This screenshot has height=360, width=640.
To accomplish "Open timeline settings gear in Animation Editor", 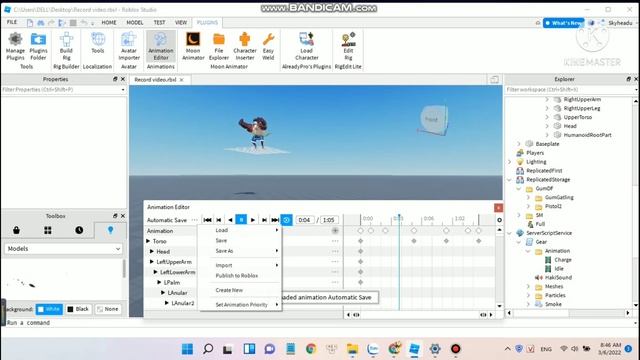I will click(499, 220).
